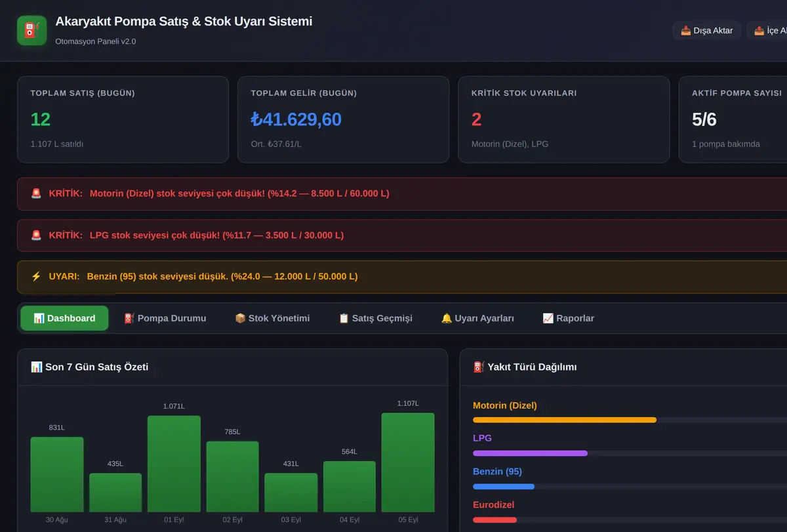Click the LPG critical stock alert text
This screenshot has height=532, width=787.
pyautogui.click(x=216, y=235)
